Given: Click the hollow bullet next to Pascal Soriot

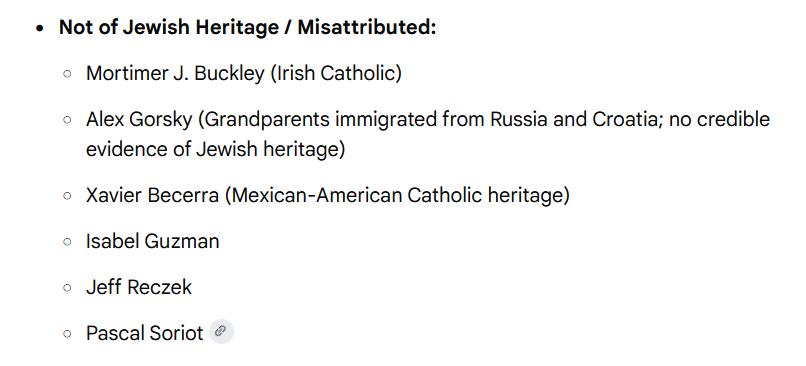Looking at the screenshot, I should (x=67, y=334).
